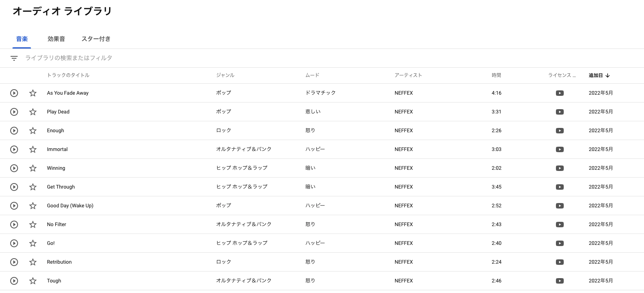Star the track Good Day (Wake Up)
This screenshot has height=293, width=644.
[x=33, y=206]
